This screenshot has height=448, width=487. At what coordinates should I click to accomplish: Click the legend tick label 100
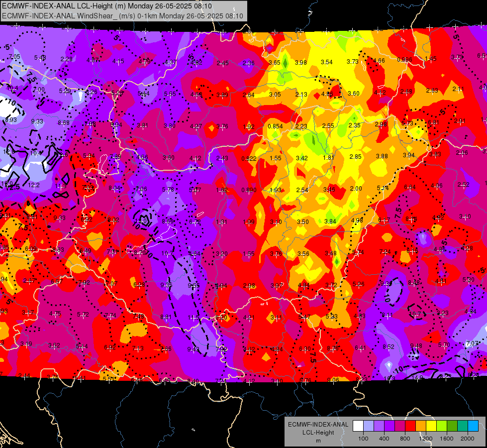tap(363, 439)
